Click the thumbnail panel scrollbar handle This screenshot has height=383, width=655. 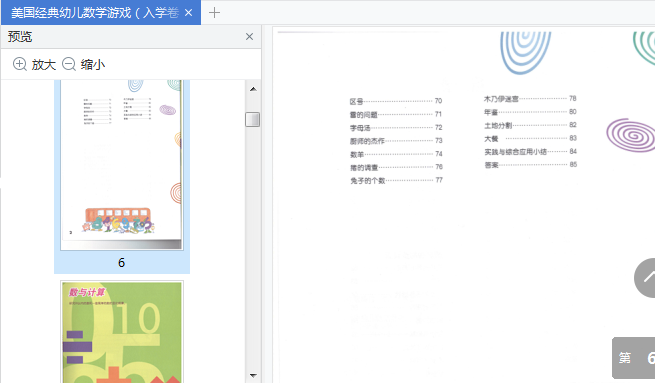[252, 119]
